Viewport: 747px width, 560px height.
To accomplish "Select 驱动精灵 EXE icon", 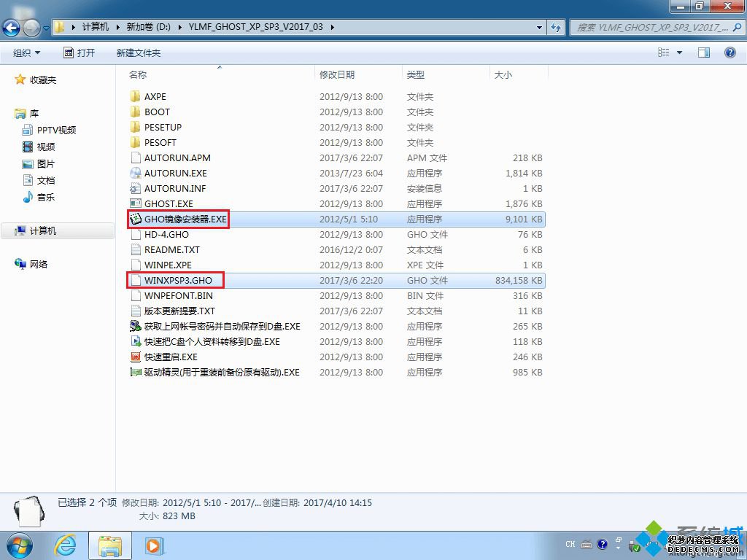I will [135, 372].
